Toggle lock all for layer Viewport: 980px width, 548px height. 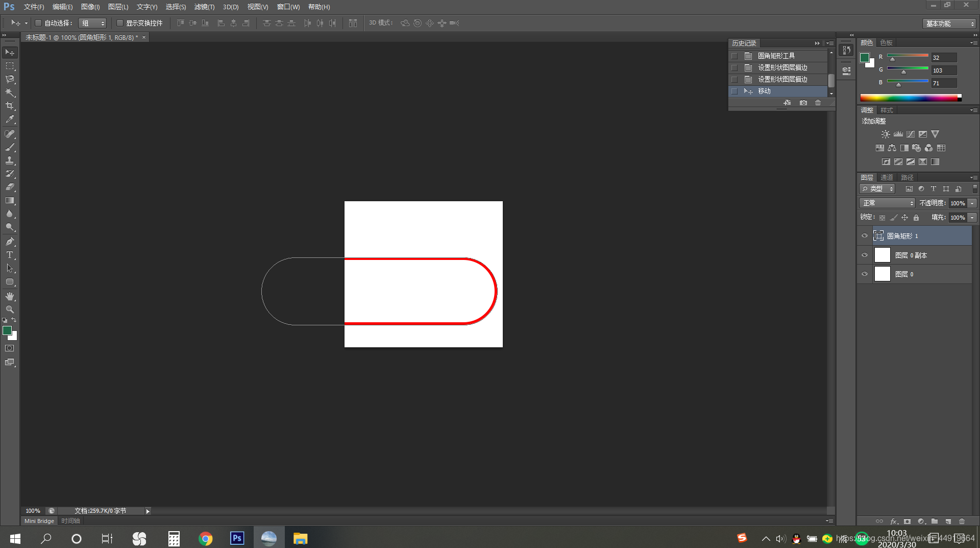coord(916,218)
